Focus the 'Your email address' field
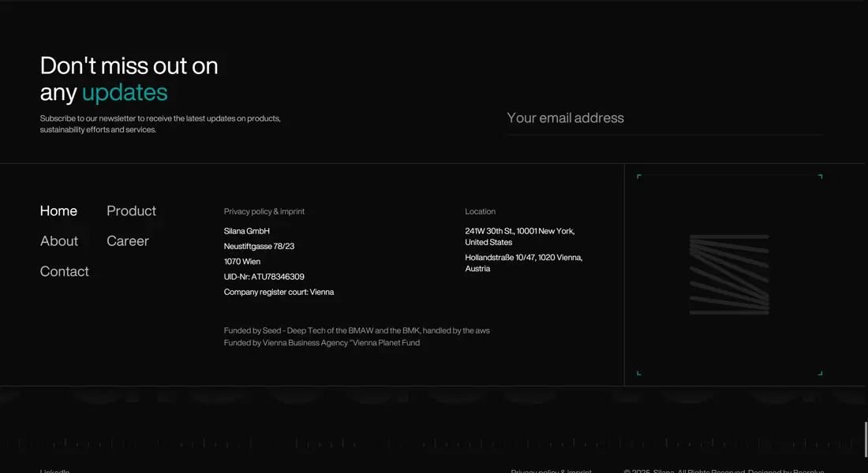The width and height of the screenshot is (868, 473). (x=664, y=118)
